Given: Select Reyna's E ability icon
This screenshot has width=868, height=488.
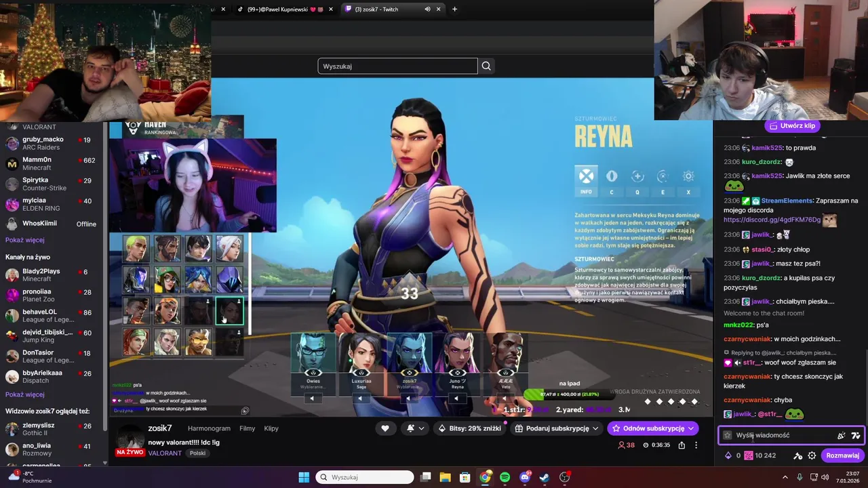Looking at the screenshot, I should tap(663, 180).
